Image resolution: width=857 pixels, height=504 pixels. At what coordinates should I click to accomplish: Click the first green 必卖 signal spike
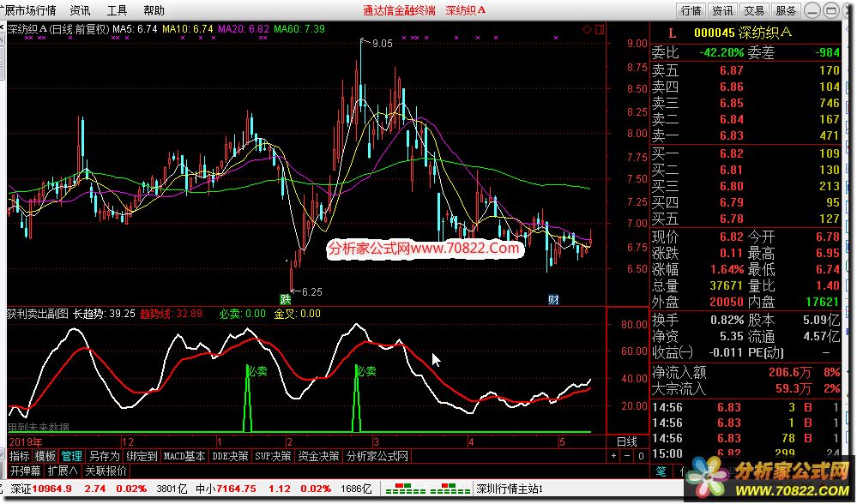point(248,399)
